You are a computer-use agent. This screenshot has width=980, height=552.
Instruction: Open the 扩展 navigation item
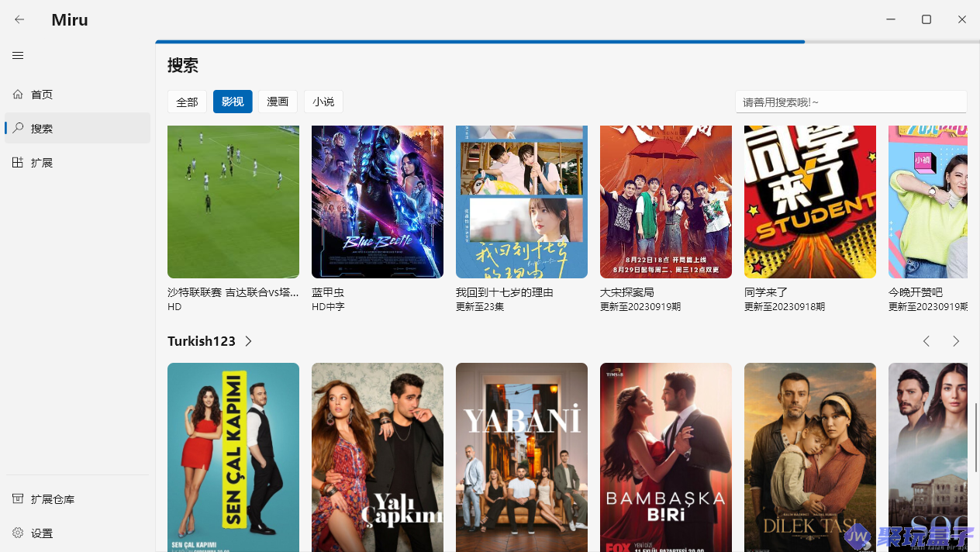click(78, 163)
